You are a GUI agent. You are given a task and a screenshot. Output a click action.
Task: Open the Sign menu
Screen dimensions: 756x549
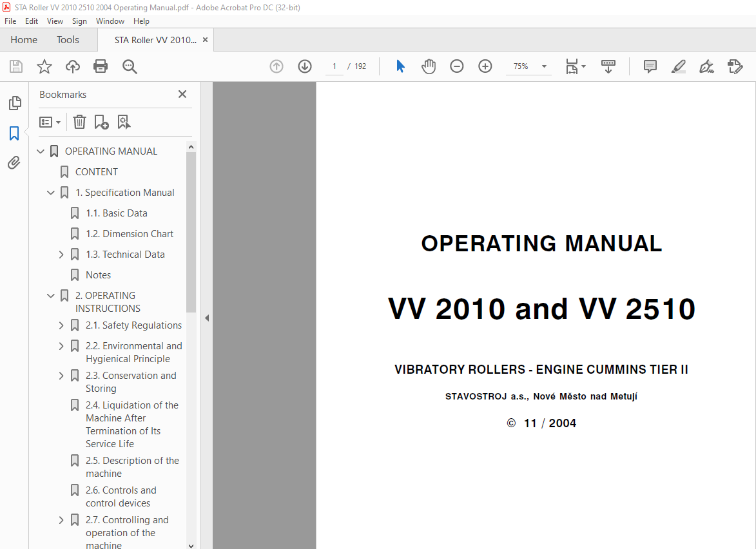pos(79,21)
